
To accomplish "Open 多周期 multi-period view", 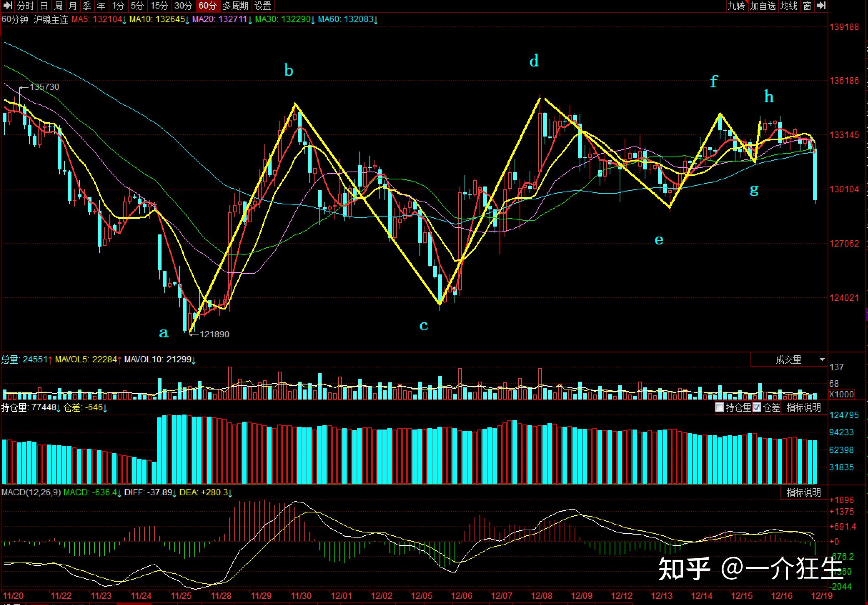I will [x=235, y=6].
